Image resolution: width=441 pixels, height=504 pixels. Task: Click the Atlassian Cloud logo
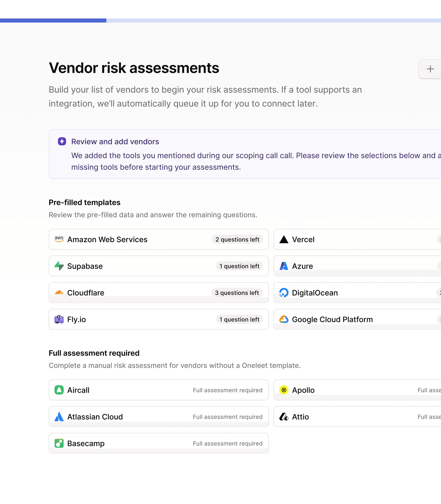click(x=59, y=417)
